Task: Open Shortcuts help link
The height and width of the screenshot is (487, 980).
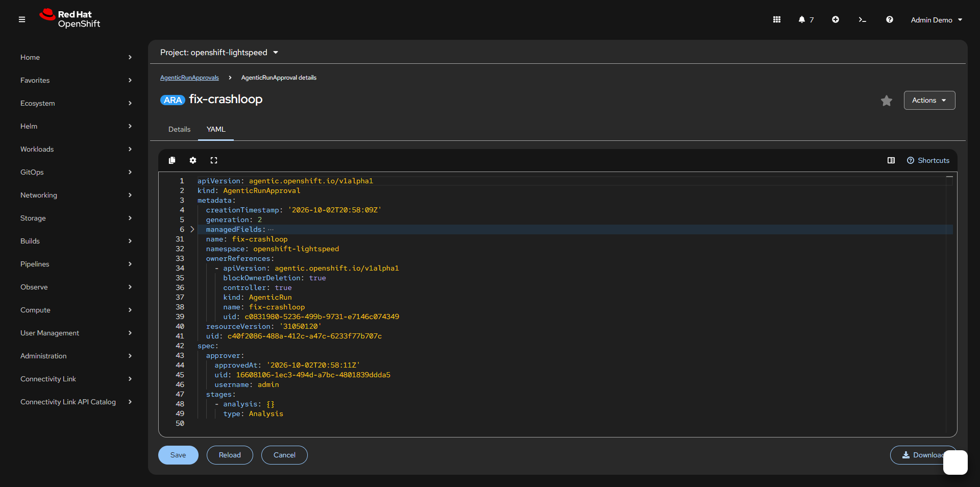Action: pos(928,160)
